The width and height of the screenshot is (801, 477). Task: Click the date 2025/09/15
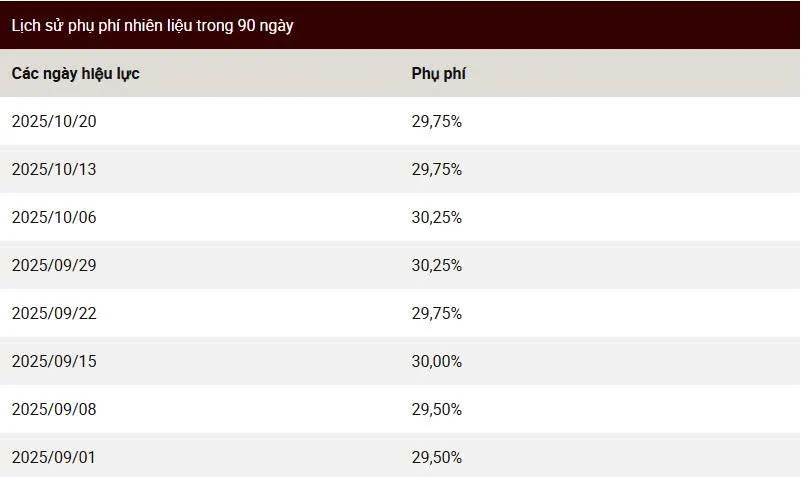(54, 361)
